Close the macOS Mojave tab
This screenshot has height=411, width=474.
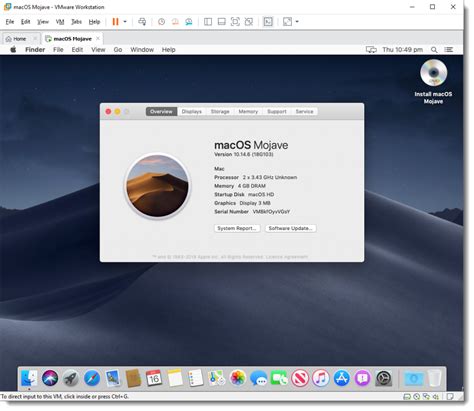pyautogui.click(x=98, y=38)
